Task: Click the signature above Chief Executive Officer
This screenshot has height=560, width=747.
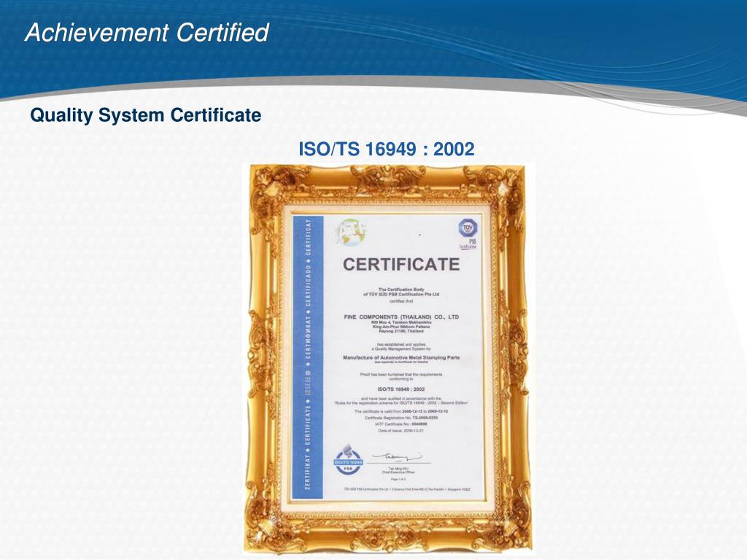Action: pos(396,457)
